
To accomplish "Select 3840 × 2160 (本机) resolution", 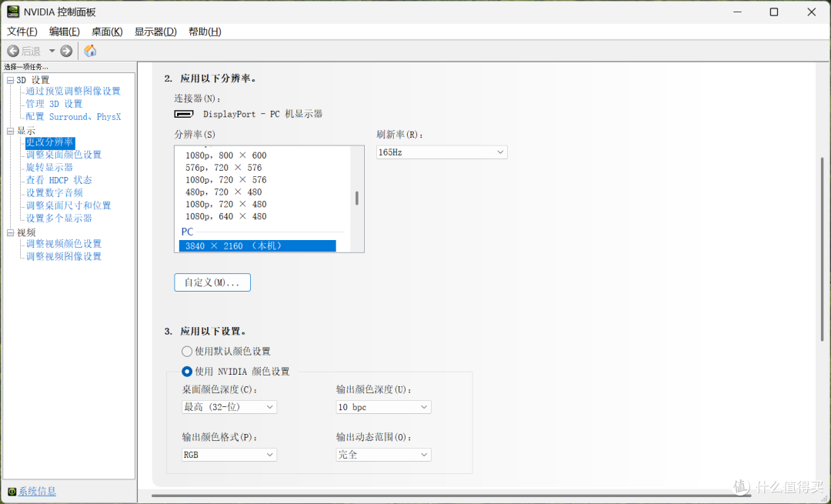I will [258, 246].
